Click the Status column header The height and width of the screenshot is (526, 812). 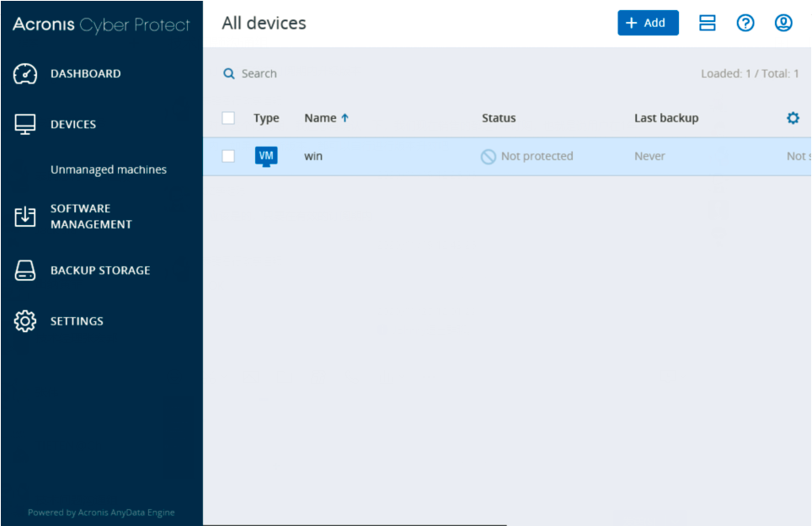click(499, 118)
